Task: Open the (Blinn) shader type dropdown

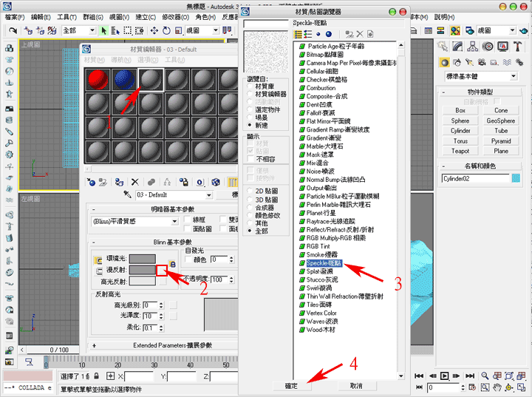Action: pos(174,222)
